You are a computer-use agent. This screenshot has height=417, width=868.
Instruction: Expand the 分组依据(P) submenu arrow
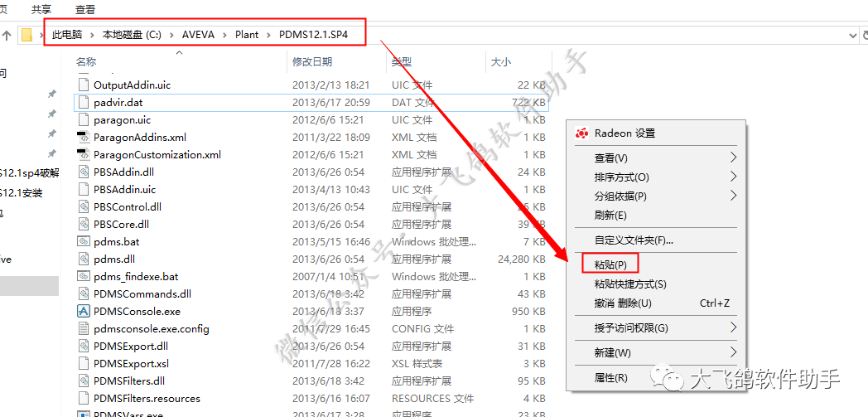point(734,196)
